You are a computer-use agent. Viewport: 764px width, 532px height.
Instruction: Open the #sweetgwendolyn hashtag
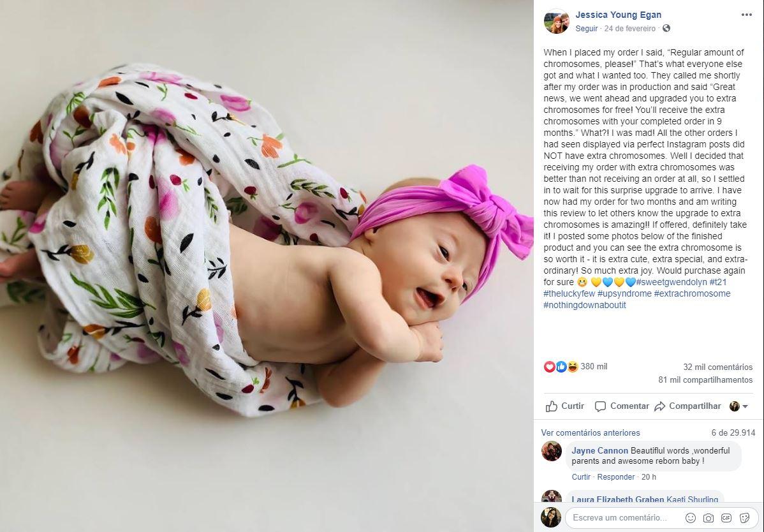point(672,282)
